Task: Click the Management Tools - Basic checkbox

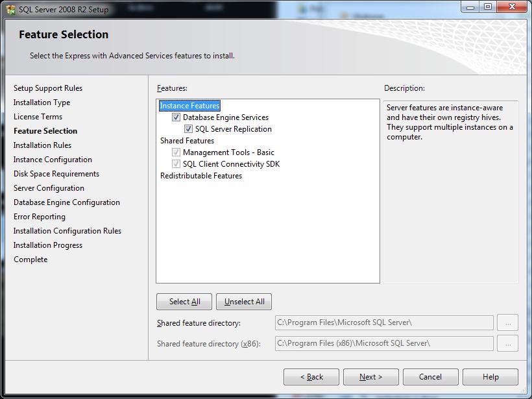Action: click(x=176, y=152)
